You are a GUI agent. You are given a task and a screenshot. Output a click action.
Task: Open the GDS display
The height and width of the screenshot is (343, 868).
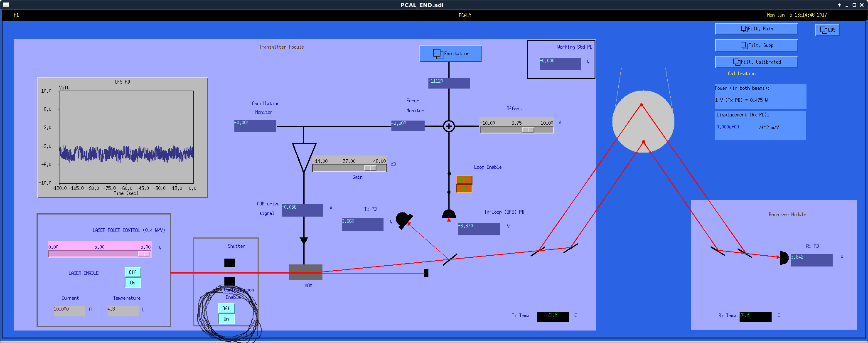pyautogui.click(x=827, y=30)
